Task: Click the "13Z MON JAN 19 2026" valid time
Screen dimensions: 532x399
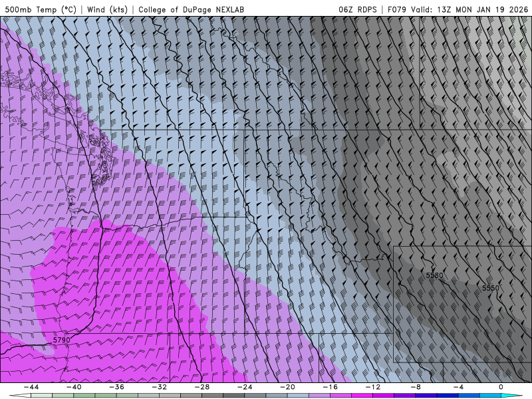Action: pos(483,9)
